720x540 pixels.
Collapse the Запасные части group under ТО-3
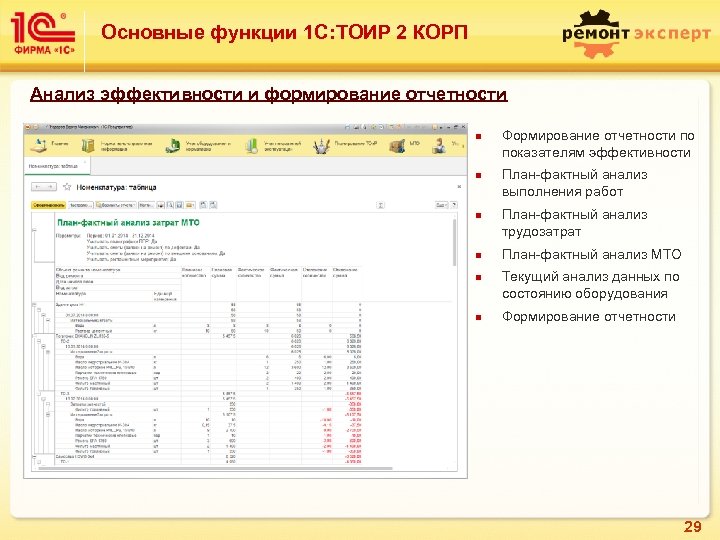(x=48, y=404)
